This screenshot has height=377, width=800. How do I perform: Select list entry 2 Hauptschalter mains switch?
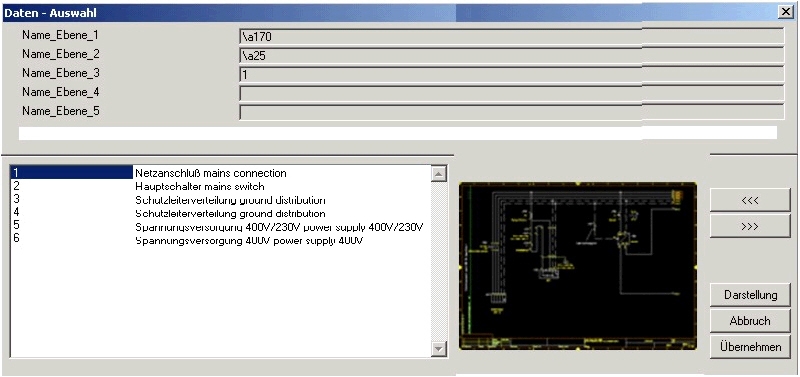[x=220, y=186]
